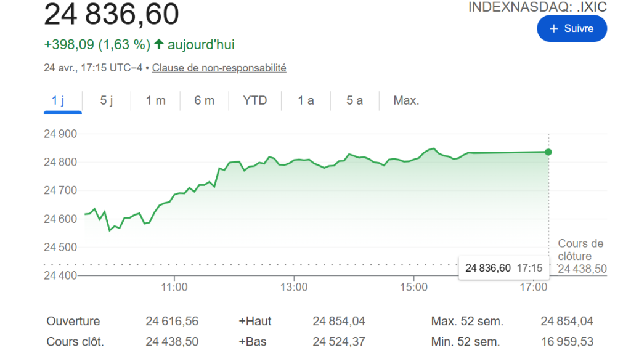Switch chart to YTD view
The image size is (631, 364).
[x=255, y=100]
